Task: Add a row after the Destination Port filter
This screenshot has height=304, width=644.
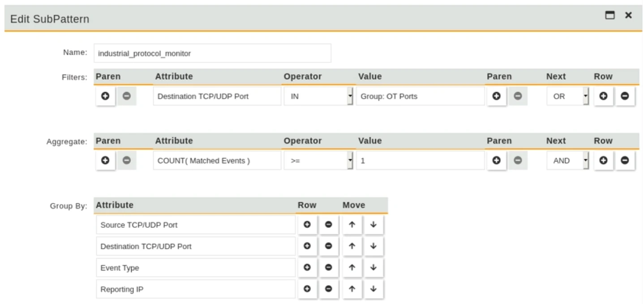Action: point(603,96)
